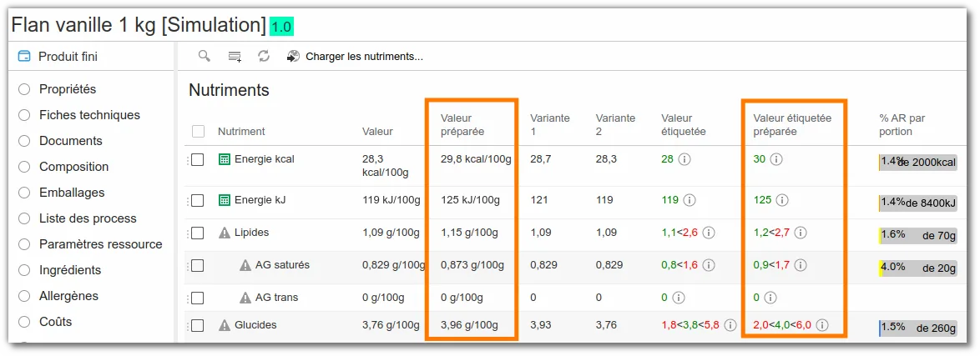Tick the Glucides row checkbox

198,325
